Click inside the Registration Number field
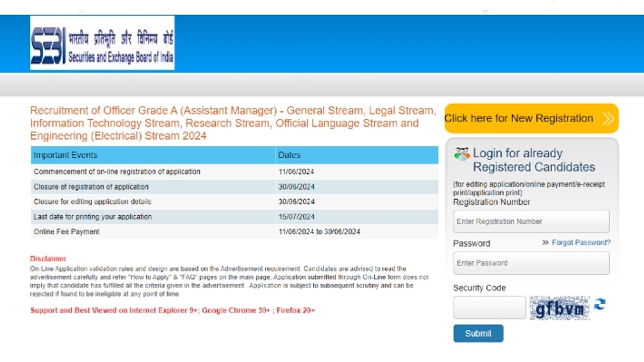The width and height of the screenshot is (644, 362). (x=531, y=221)
